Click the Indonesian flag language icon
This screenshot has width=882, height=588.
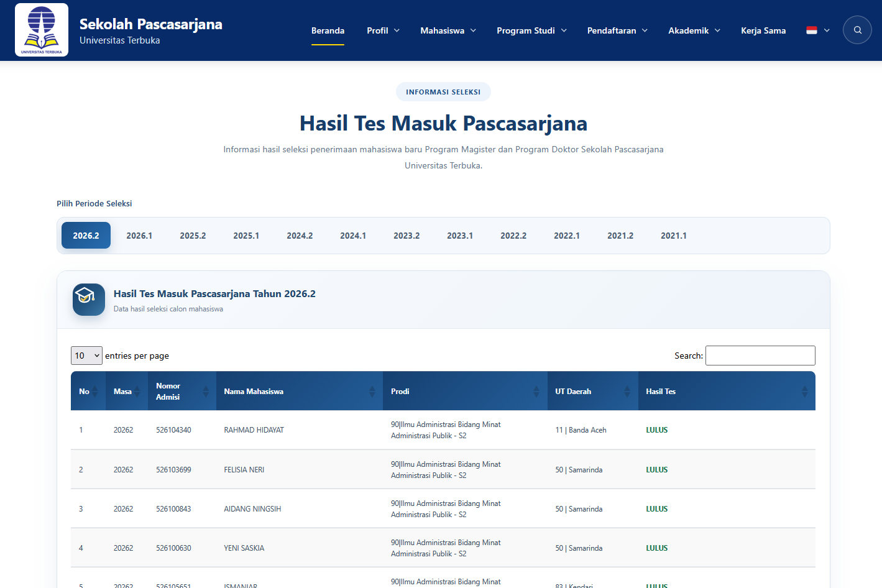(x=812, y=30)
